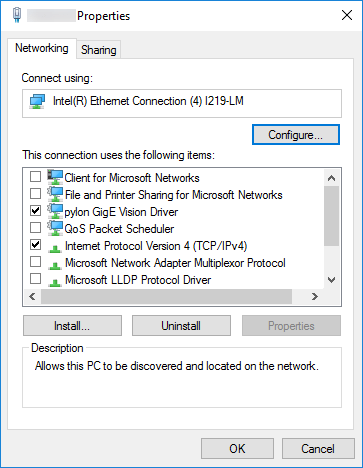Click the Internet Protocol Version 4 icon
Image resolution: width=363 pixels, height=468 pixels.
click(x=55, y=248)
